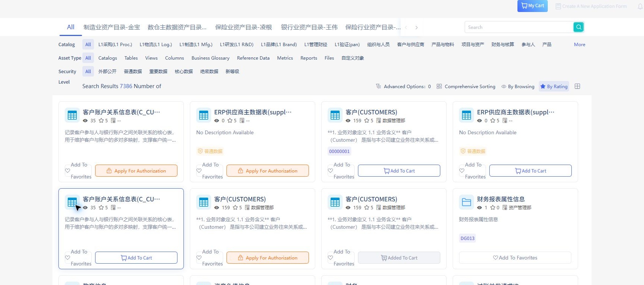
Task: Select the 保险业资产目录-凌根 tab
Action: [x=243, y=27]
